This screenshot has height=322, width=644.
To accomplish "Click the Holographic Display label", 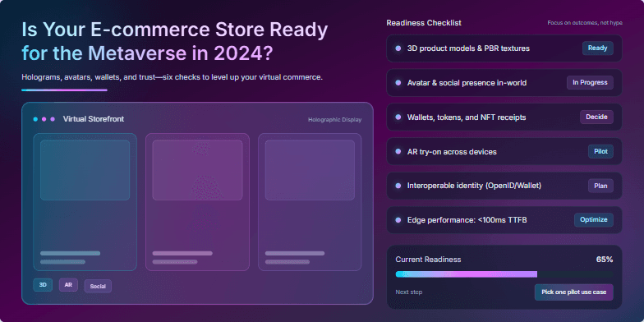I will click(x=335, y=120).
